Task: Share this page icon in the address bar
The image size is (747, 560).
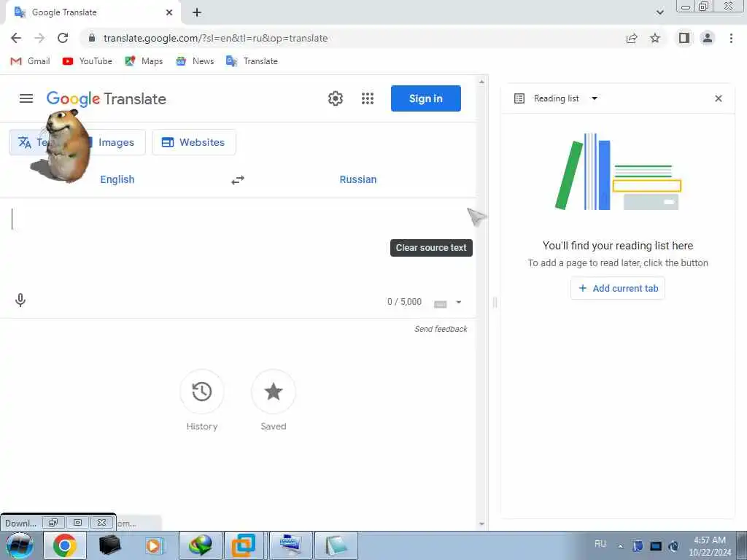Action: tap(632, 38)
